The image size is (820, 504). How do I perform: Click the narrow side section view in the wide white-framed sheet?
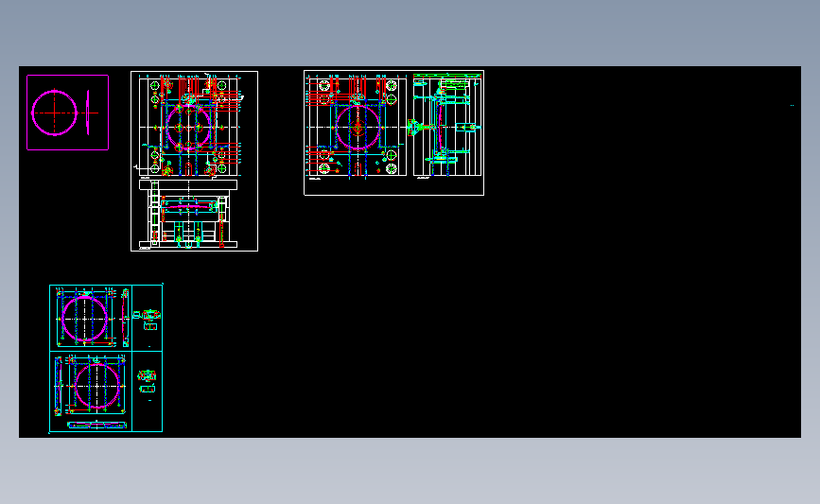447,126
